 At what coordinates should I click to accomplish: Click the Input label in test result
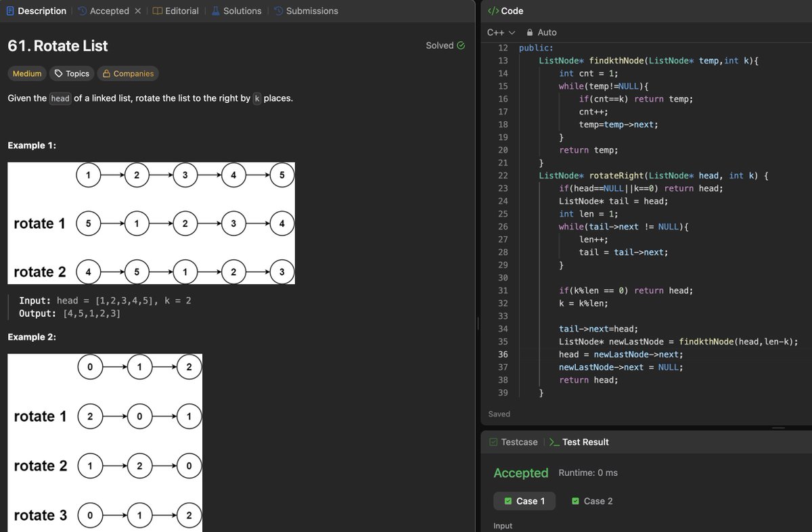(503, 526)
